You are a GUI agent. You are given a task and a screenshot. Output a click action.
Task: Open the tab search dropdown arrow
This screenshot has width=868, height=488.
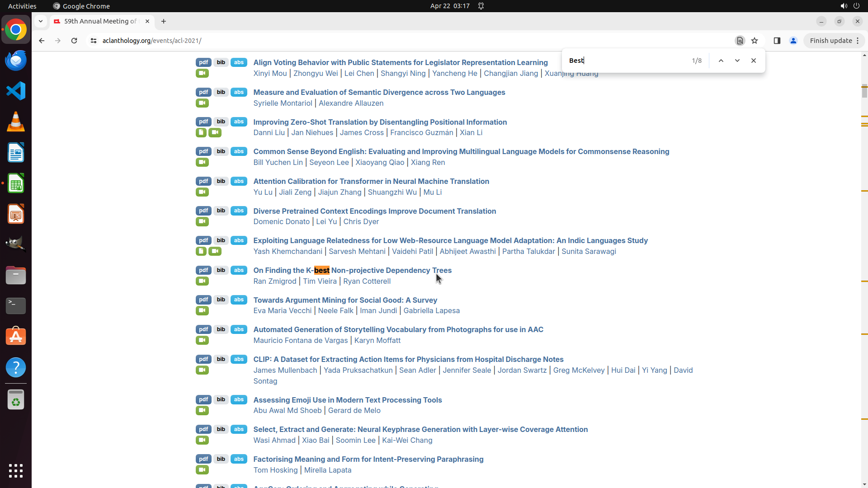point(41,21)
